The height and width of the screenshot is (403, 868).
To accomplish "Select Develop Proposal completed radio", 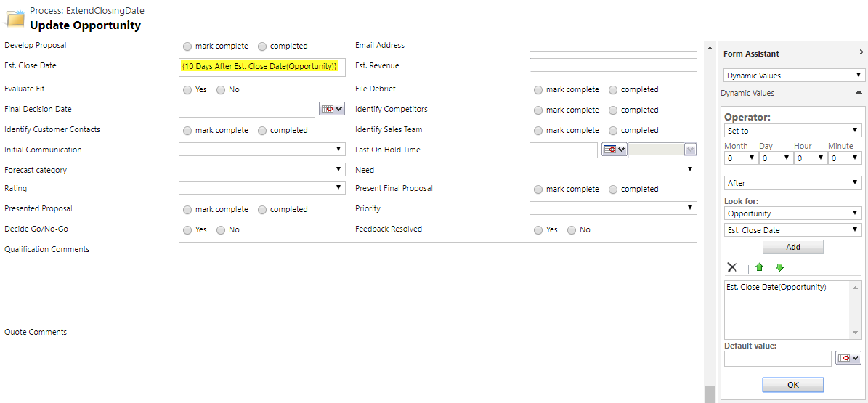I will pyautogui.click(x=262, y=46).
